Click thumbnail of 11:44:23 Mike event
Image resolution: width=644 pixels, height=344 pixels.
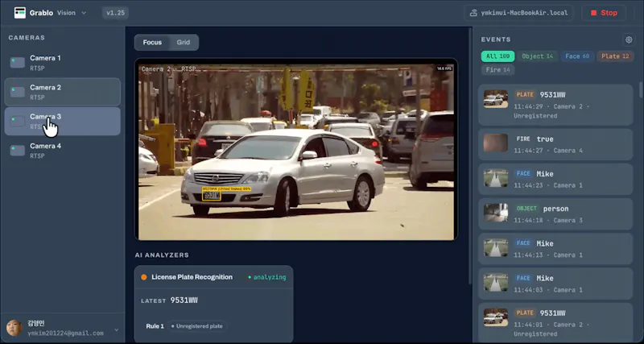496,178
